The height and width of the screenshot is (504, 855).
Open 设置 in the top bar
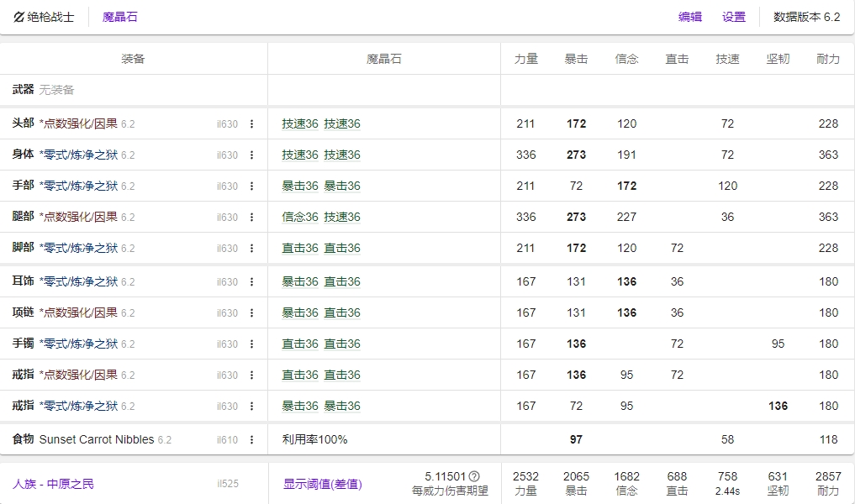733,17
